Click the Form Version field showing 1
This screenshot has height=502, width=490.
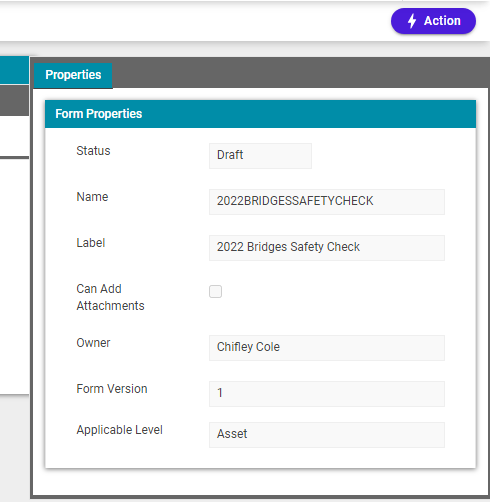tap(327, 394)
